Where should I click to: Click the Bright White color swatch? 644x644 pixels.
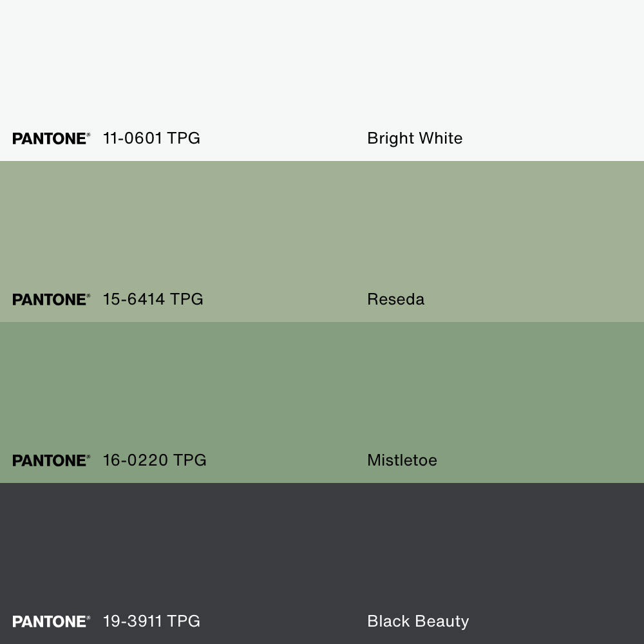[322, 64]
